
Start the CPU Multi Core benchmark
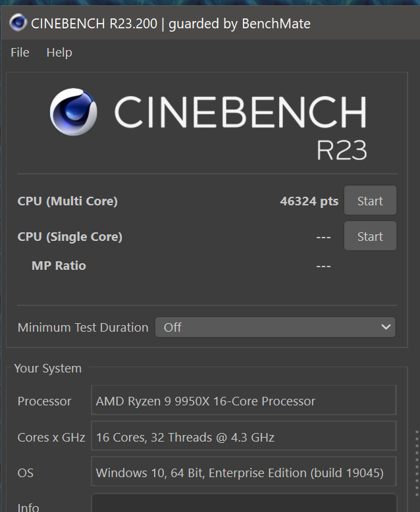370,201
